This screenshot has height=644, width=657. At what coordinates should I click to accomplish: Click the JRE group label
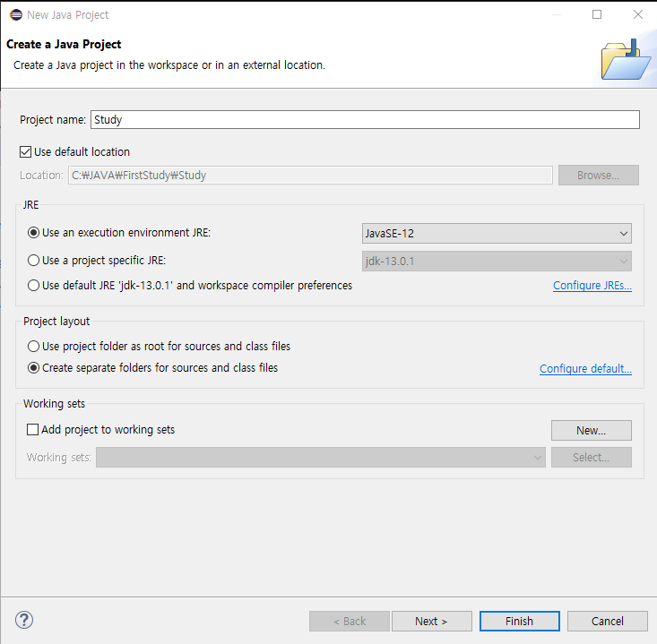pos(30,205)
